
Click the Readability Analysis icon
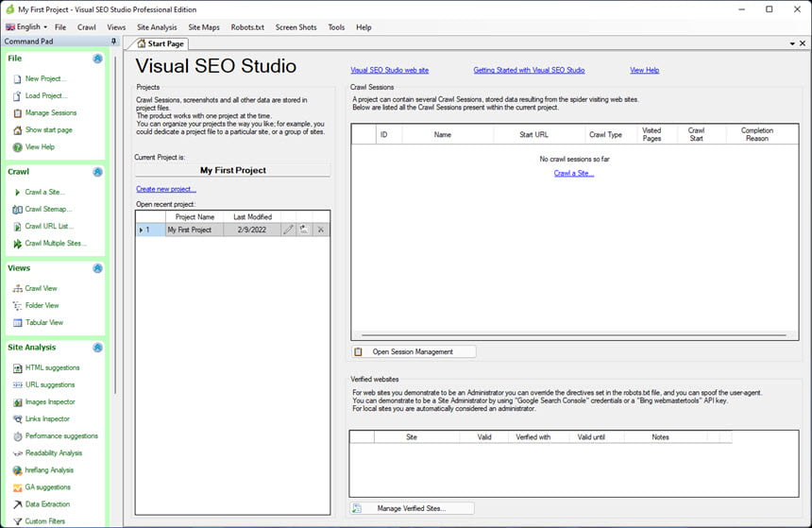pyautogui.click(x=17, y=453)
